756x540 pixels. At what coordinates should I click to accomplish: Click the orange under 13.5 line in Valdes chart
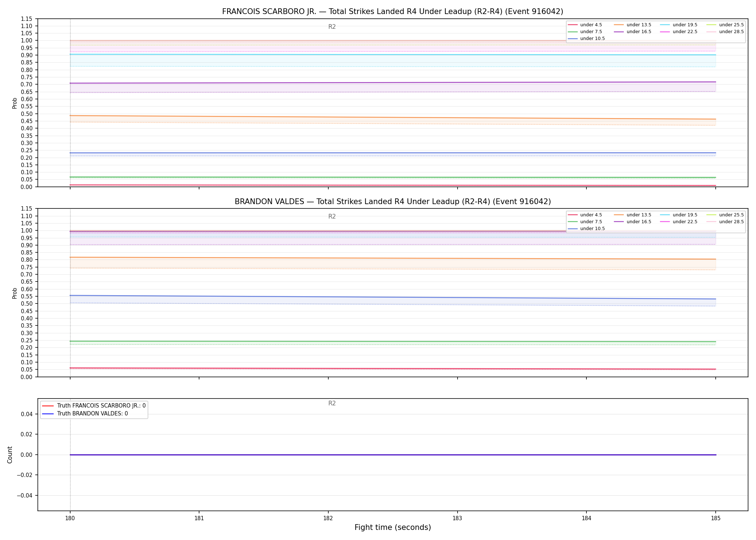point(392,258)
